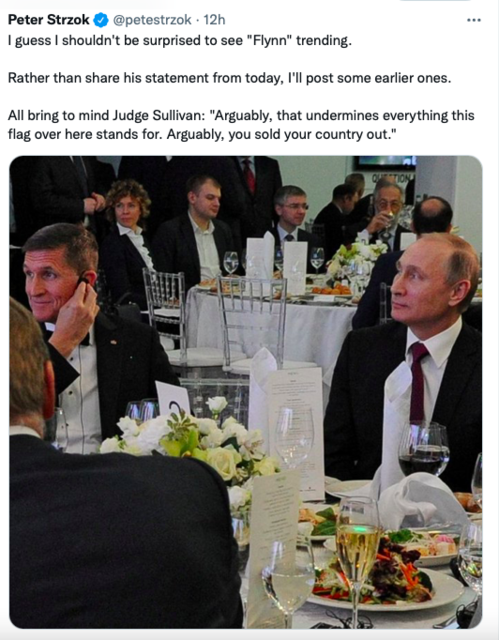Screen dimensions: 499x640
Task: Select the line about "Flynn" trending
Action: (180, 40)
